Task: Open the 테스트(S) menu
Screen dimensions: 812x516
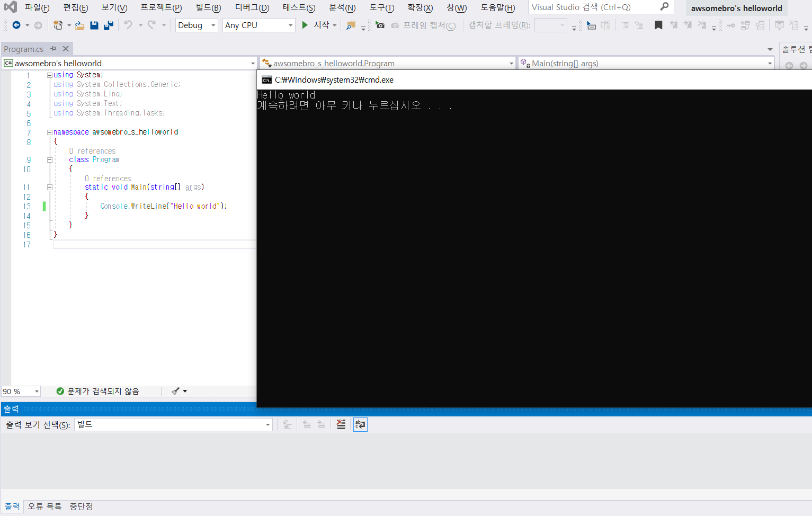Action: click(x=299, y=7)
